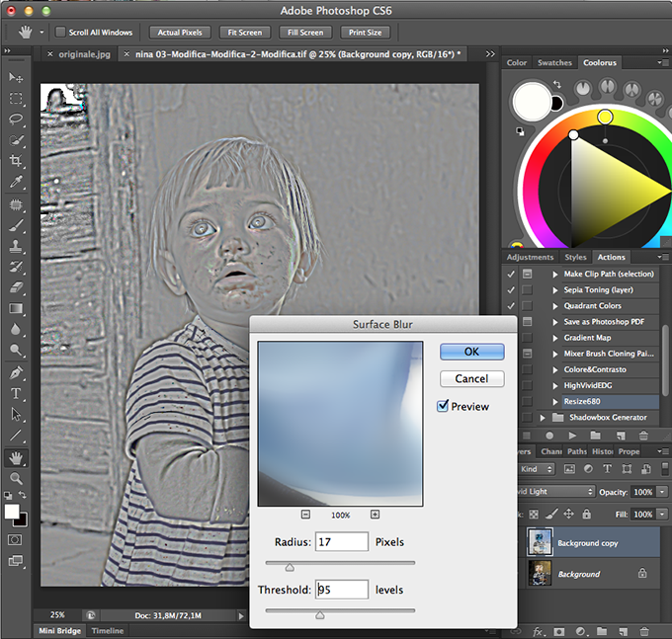Toggle dialog box for Mixer Brush Cloning action
The width and height of the screenshot is (672, 639).
527,354
